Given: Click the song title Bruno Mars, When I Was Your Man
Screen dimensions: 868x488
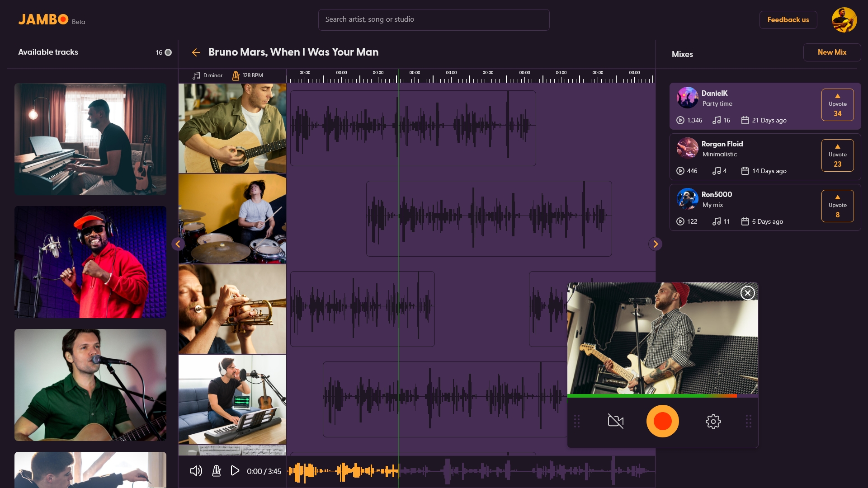Looking at the screenshot, I should click(293, 52).
